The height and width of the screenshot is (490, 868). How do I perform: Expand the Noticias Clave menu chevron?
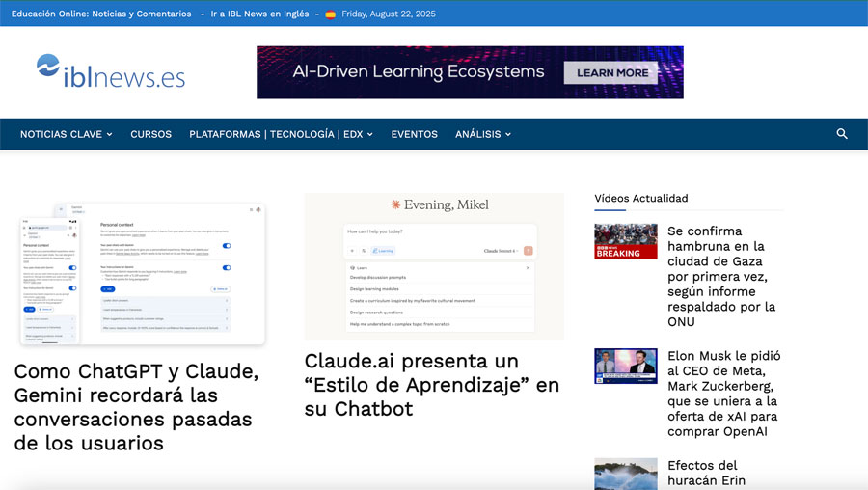coord(110,134)
